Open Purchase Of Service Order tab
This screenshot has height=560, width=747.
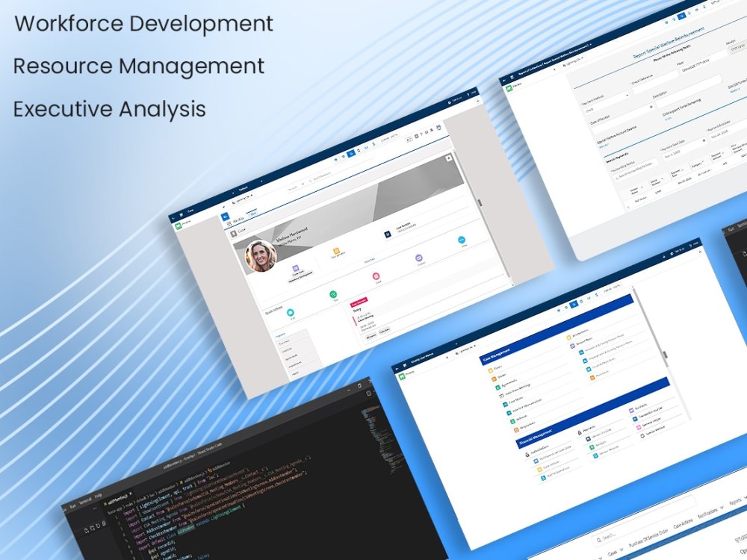(x=648, y=538)
